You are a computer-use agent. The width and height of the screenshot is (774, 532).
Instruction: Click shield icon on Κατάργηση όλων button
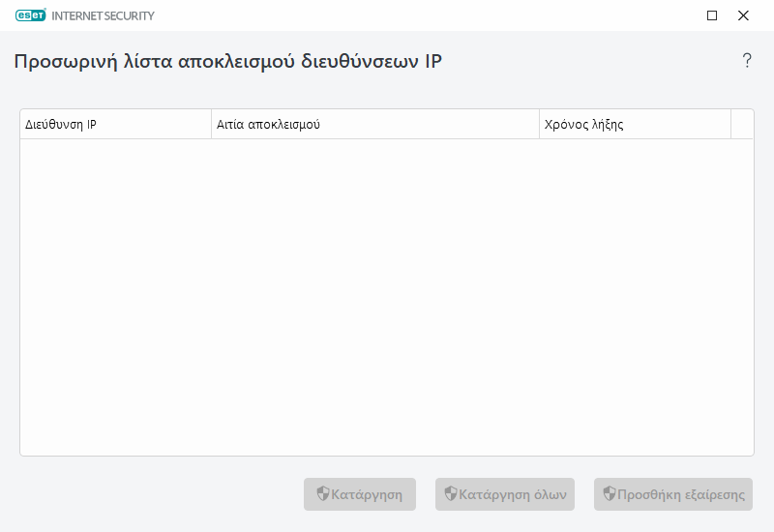coord(450,494)
